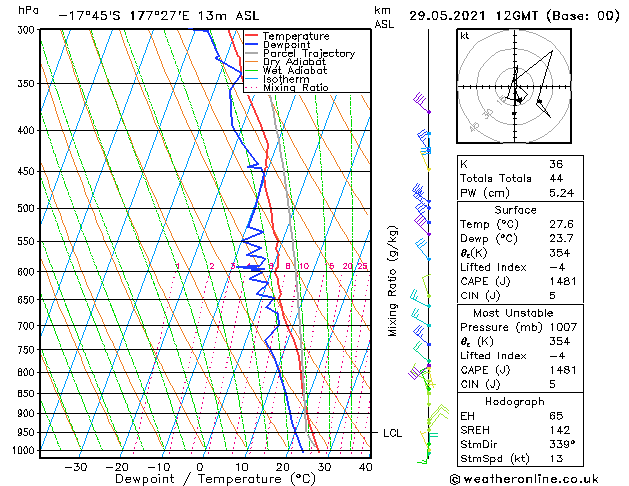This screenshot has width=629, height=486.
Task: Click the Dry Adiabat legend label
Action: (294, 62)
